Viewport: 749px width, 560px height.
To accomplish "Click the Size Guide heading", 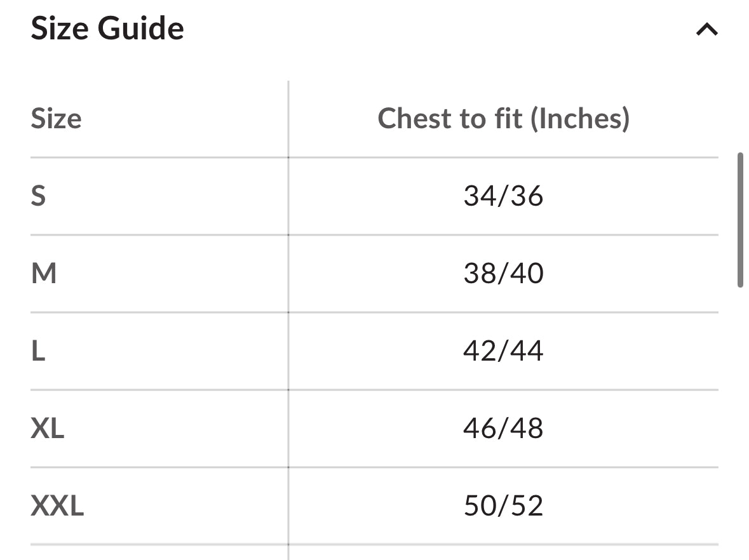I will [107, 28].
